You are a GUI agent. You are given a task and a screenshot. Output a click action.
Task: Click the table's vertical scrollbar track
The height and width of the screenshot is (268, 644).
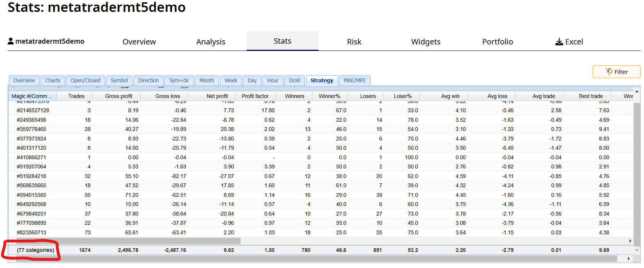click(637, 170)
